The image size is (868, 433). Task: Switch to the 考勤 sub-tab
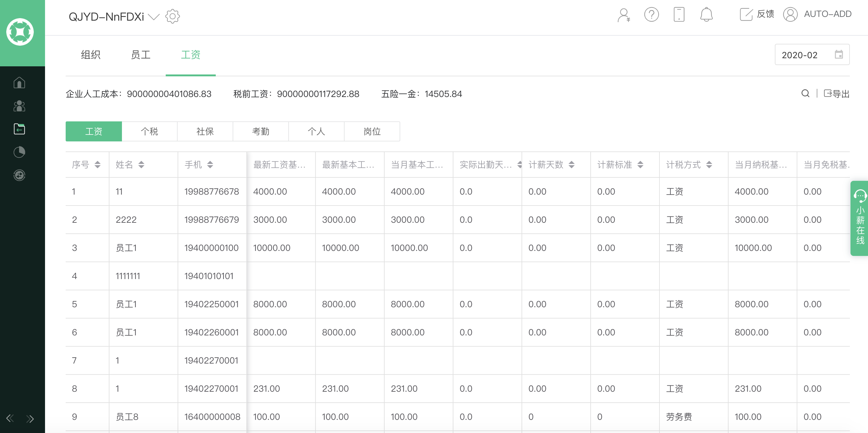click(260, 131)
